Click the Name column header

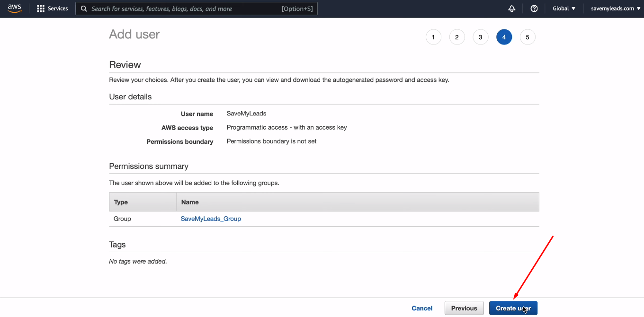click(x=358, y=202)
